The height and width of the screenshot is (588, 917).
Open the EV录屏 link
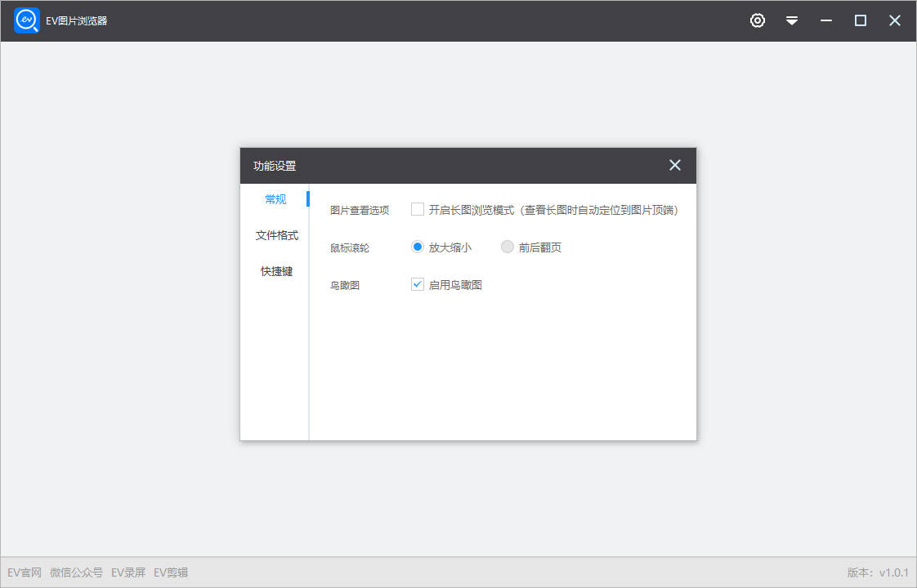127,572
